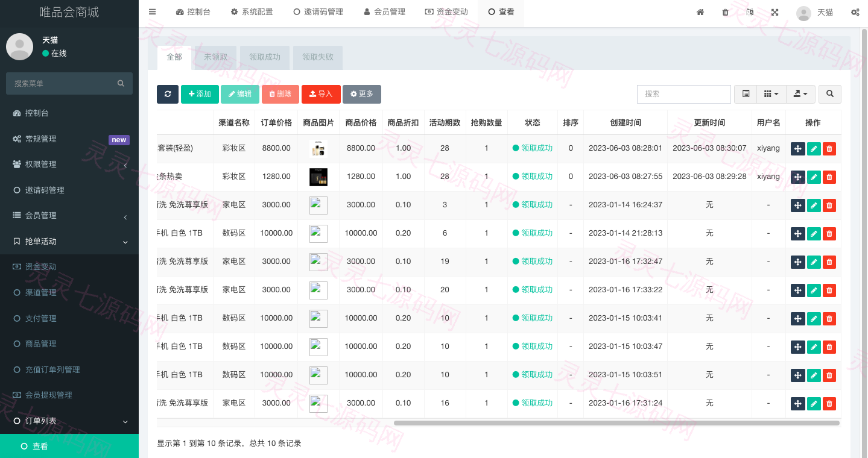Sort by the 创建时间 column header
Screen dimensions: 868x458
(626, 122)
